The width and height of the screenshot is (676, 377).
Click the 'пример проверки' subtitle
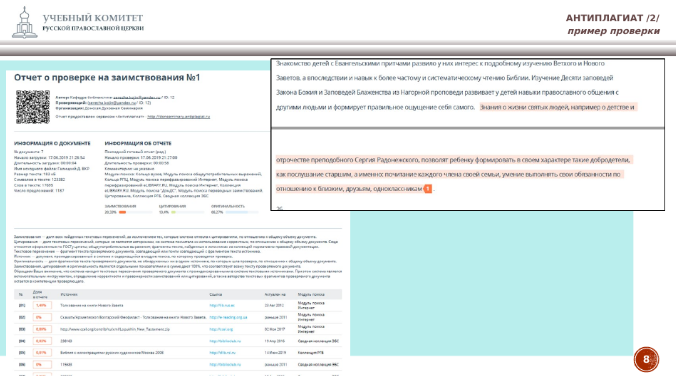tap(613, 31)
